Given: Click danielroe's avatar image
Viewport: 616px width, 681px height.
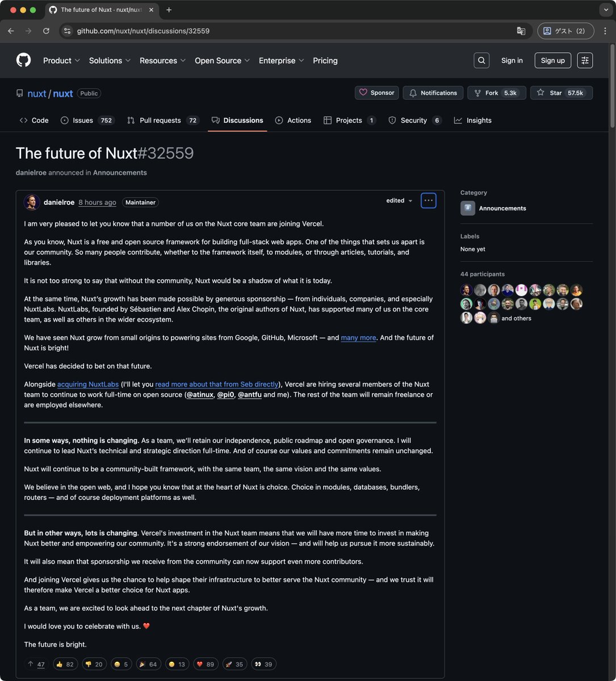Looking at the screenshot, I should (x=31, y=202).
